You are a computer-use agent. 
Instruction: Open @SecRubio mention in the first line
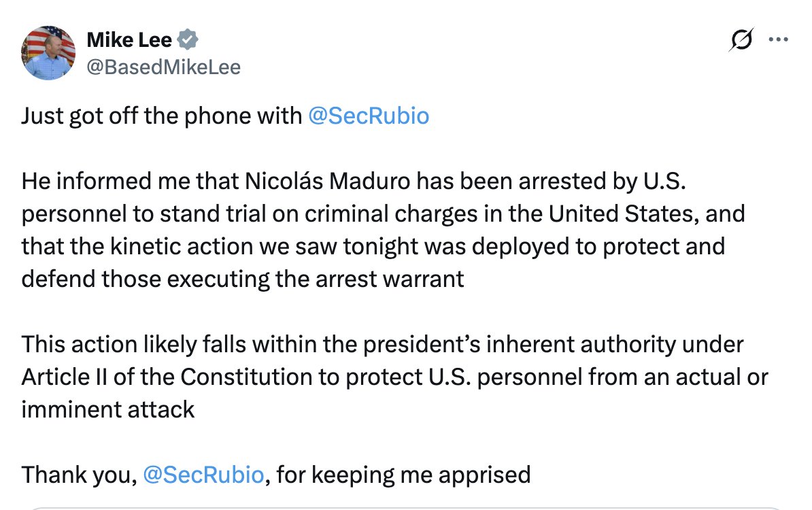[368, 116]
